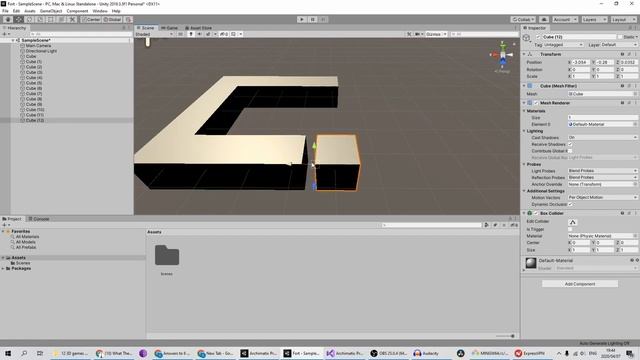
Task: Open the Window menu
Action: coord(100,11)
